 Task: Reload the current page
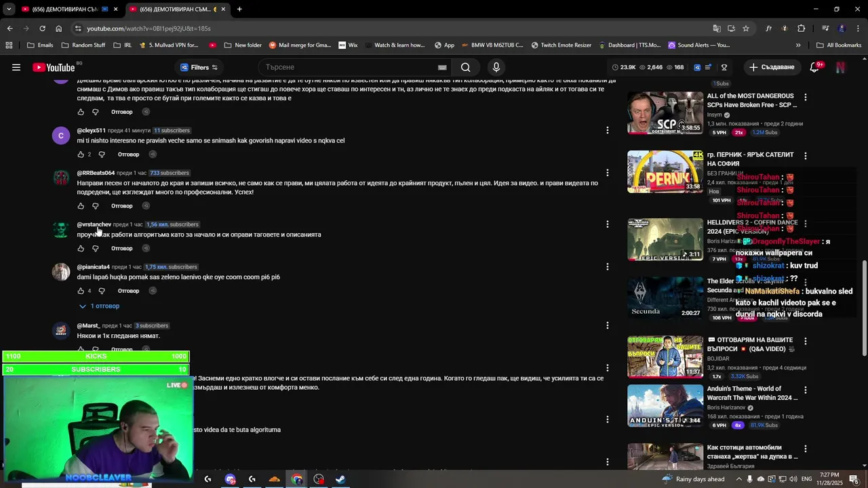click(42, 28)
